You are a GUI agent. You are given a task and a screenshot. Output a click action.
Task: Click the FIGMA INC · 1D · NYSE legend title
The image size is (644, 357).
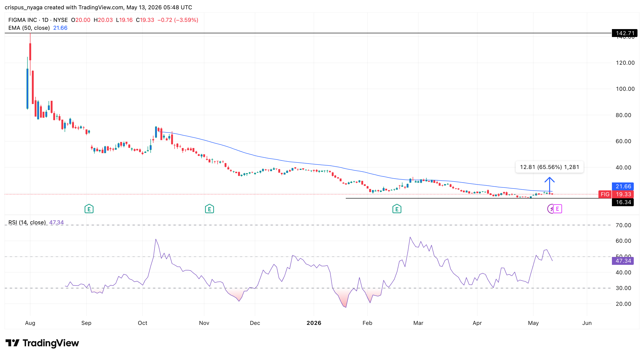coord(38,20)
